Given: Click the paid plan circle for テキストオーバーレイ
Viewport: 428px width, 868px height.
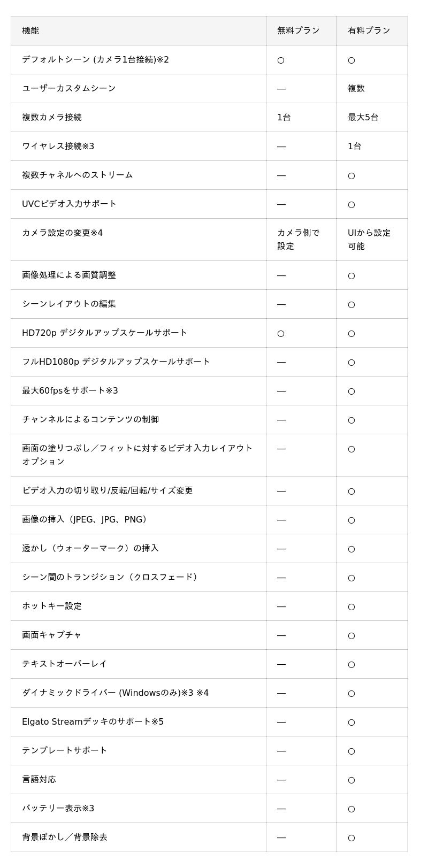Looking at the screenshot, I should click(x=351, y=665).
